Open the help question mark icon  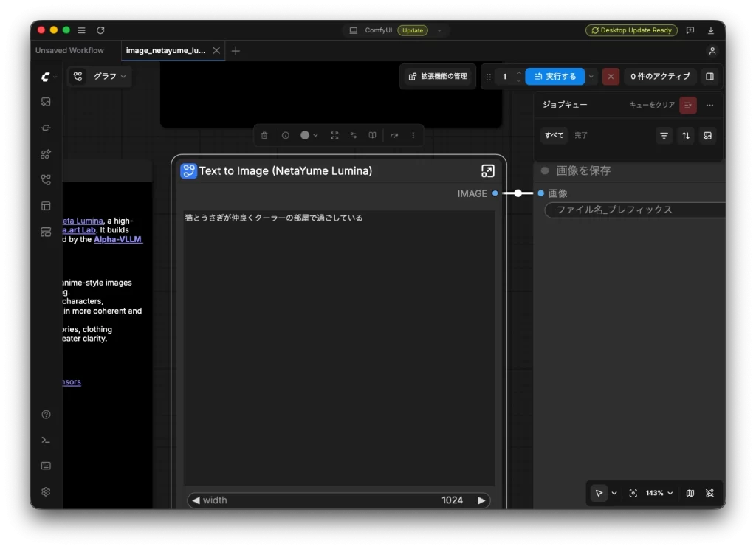pos(46,415)
